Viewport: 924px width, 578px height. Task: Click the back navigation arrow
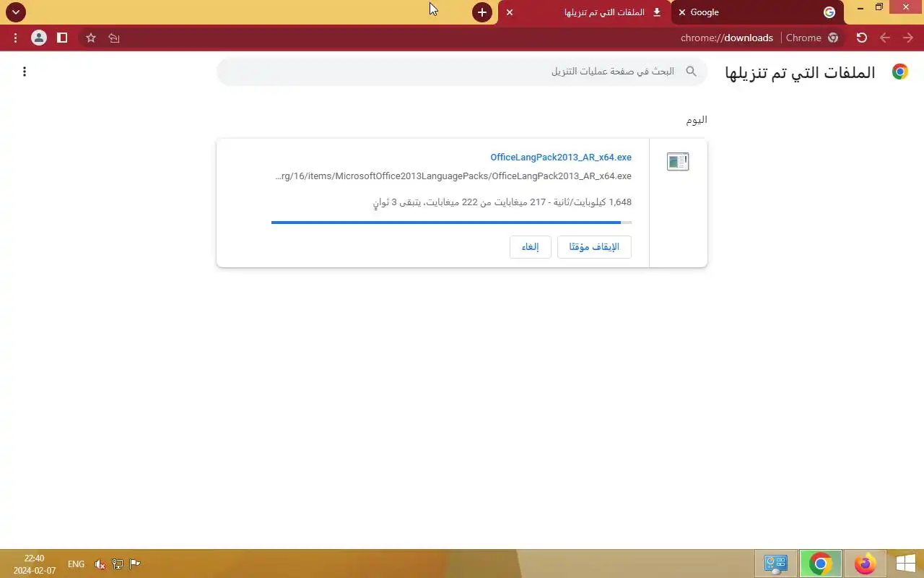(885, 38)
